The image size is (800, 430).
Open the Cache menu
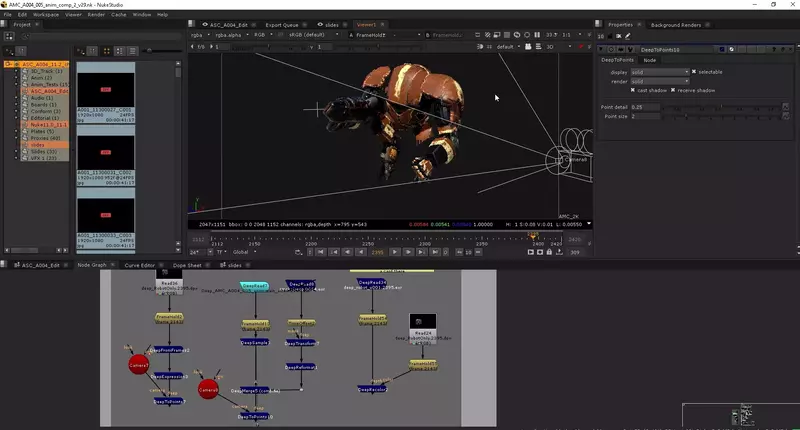(x=118, y=15)
